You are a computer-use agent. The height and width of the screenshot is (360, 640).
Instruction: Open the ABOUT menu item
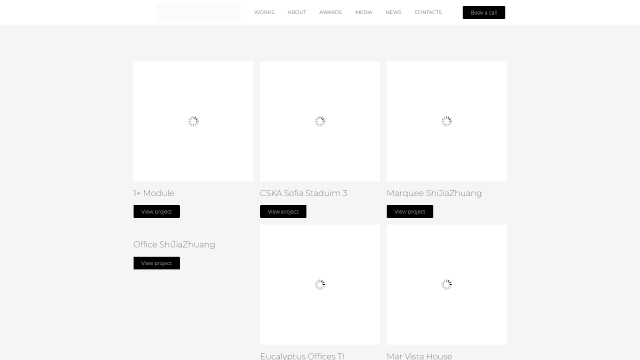(x=297, y=12)
